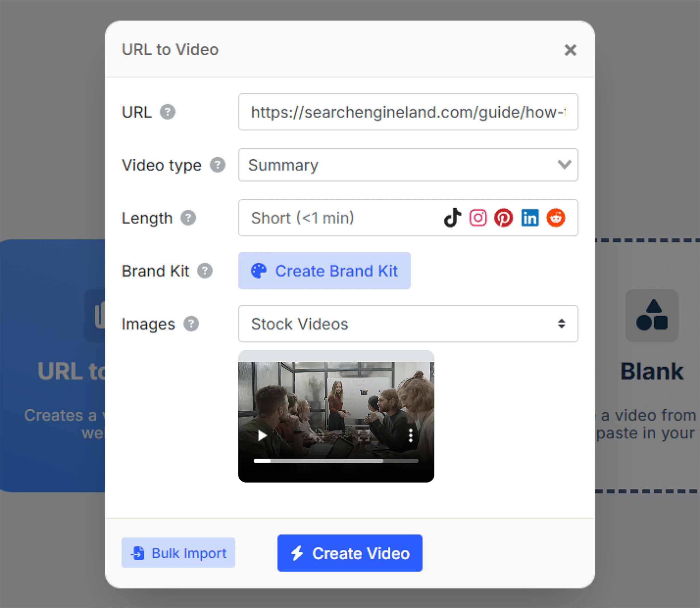Image resolution: width=700 pixels, height=608 pixels.
Task: Click the Create Video button
Action: point(350,553)
